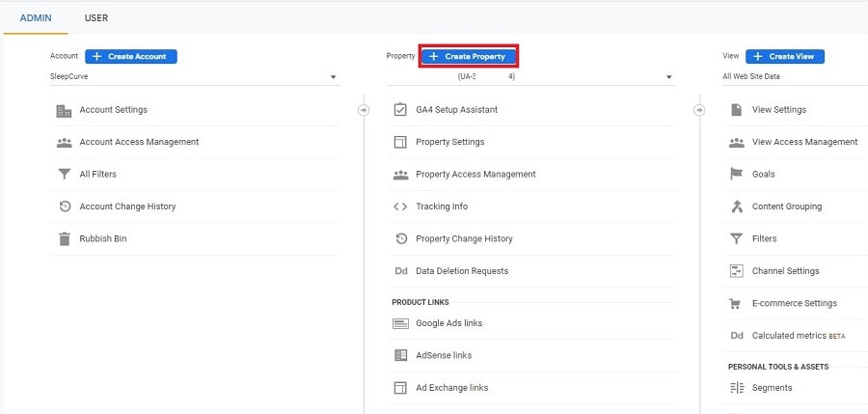868x414 pixels.
Task: Click the View Settings document icon
Action: click(x=736, y=110)
